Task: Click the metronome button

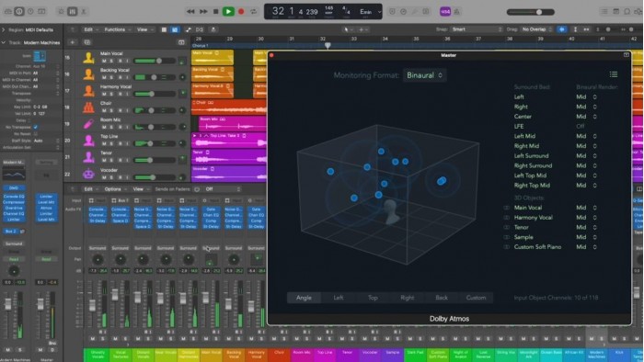Action: point(456,11)
